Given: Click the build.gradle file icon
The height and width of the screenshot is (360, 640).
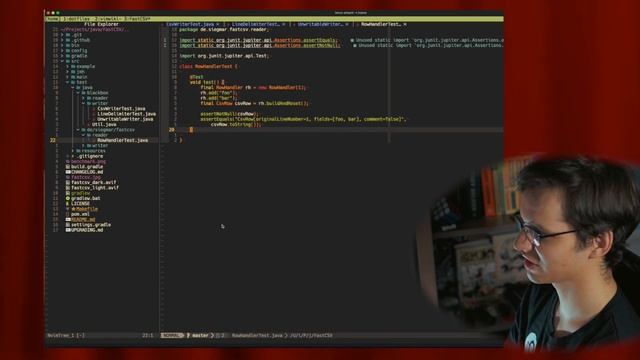Looking at the screenshot, I should (x=68, y=167).
